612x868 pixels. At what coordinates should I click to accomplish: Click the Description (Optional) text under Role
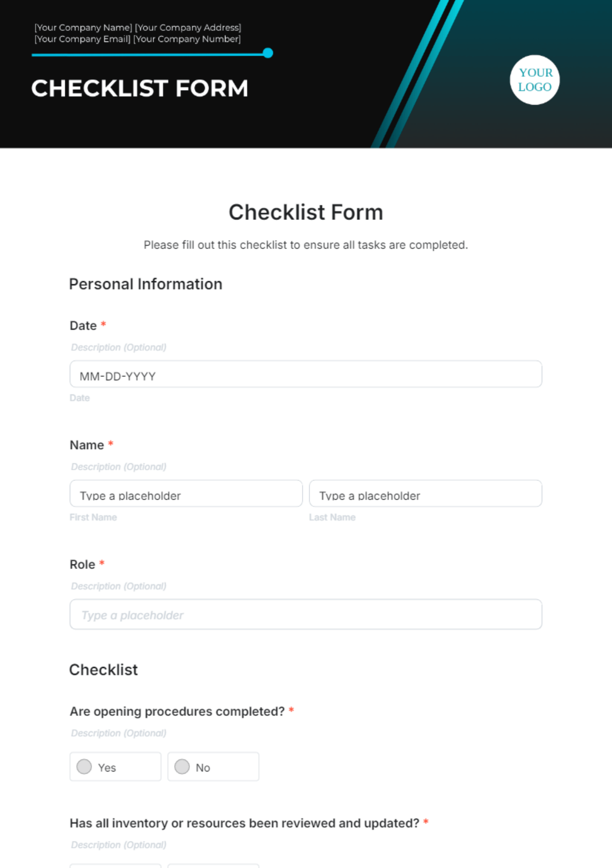pos(118,586)
